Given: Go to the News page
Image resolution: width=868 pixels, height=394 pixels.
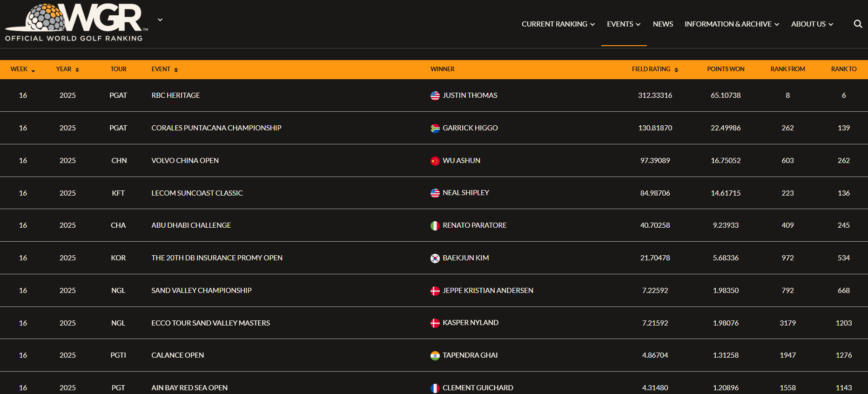Looking at the screenshot, I should pos(663,24).
